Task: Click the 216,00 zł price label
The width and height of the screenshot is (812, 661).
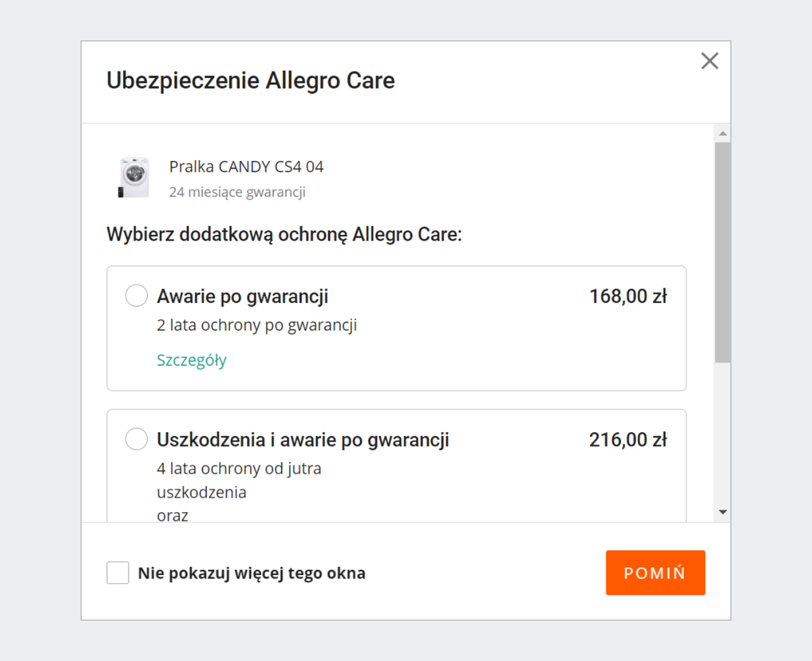Action: coord(628,439)
